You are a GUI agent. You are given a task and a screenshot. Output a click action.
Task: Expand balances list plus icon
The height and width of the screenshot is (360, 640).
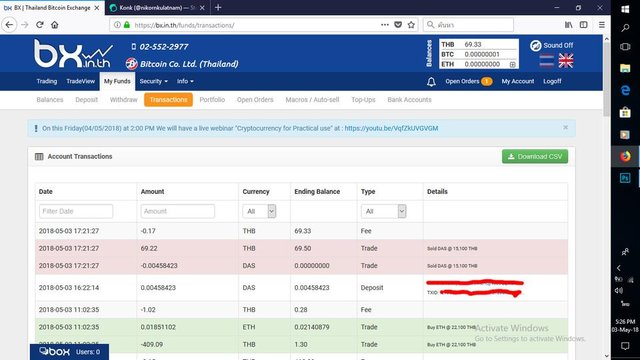point(512,64)
